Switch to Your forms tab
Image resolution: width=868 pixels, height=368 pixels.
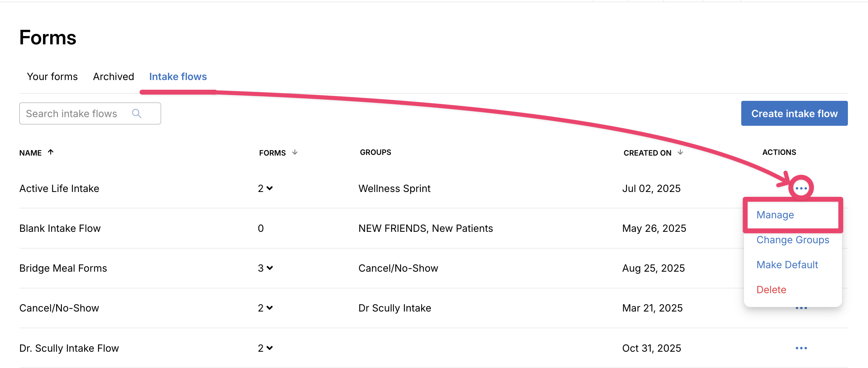coord(52,77)
